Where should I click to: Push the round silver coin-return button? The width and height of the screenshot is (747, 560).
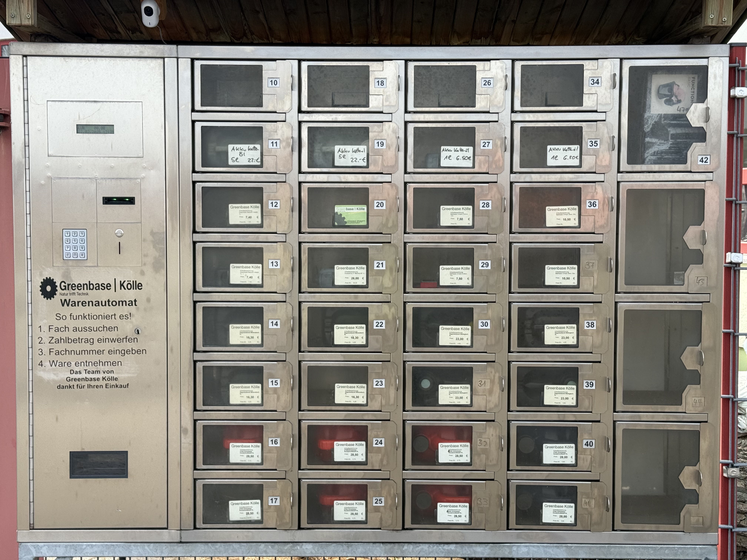119,233
